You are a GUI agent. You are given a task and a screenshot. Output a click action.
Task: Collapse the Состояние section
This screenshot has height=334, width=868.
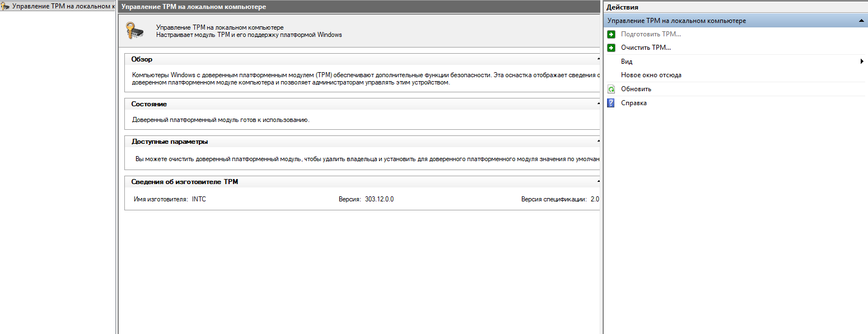point(599,104)
